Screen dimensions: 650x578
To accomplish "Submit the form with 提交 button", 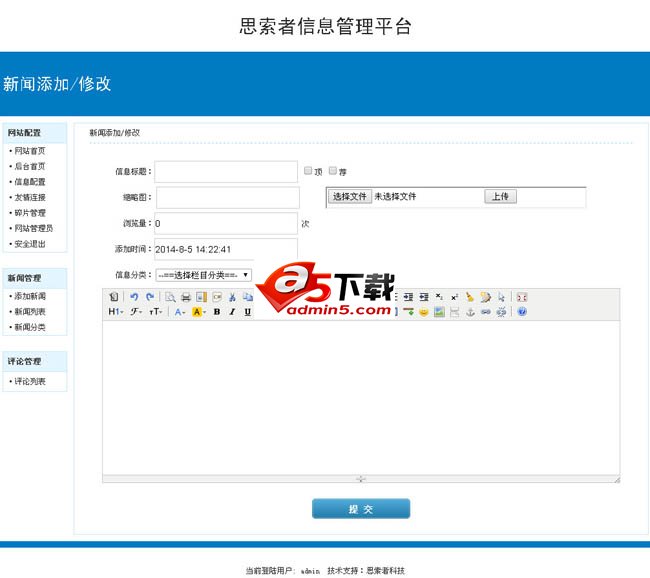I will coord(361,509).
